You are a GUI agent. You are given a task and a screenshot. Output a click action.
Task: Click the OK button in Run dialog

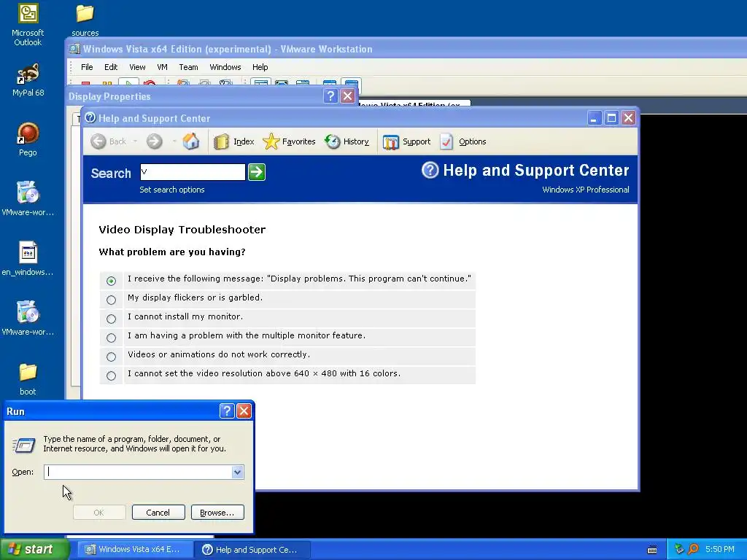click(99, 513)
